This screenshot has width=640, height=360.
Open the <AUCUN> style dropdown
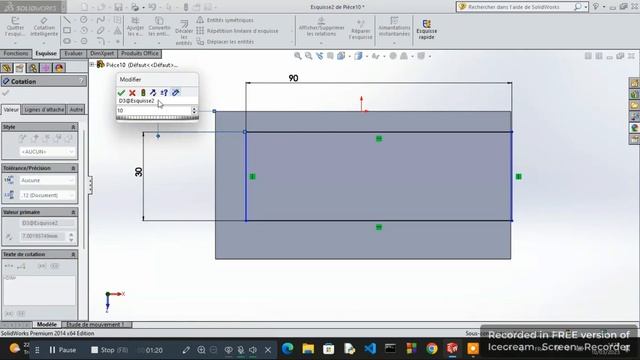pos(48,152)
